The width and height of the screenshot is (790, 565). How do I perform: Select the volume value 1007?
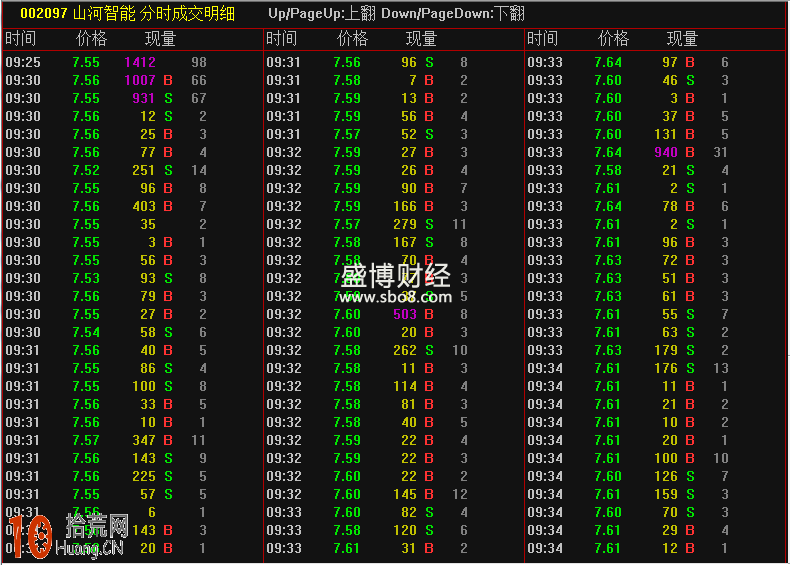tap(140, 80)
